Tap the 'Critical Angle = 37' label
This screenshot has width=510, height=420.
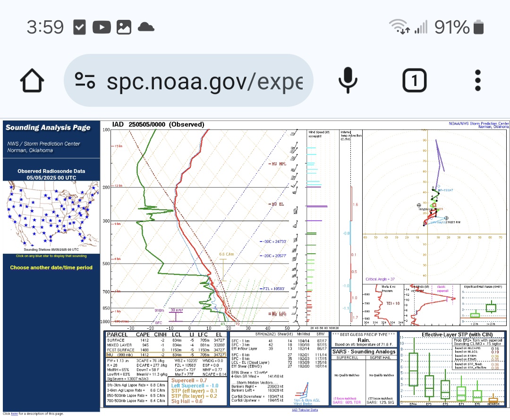(x=380, y=279)
